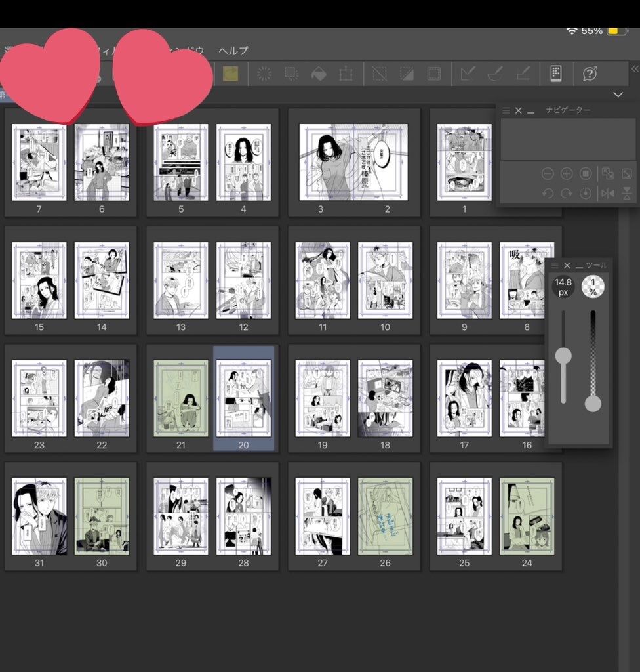640x672 pixels.
Task: Select the paint bucket fill icon
Action: coord(319,73)
